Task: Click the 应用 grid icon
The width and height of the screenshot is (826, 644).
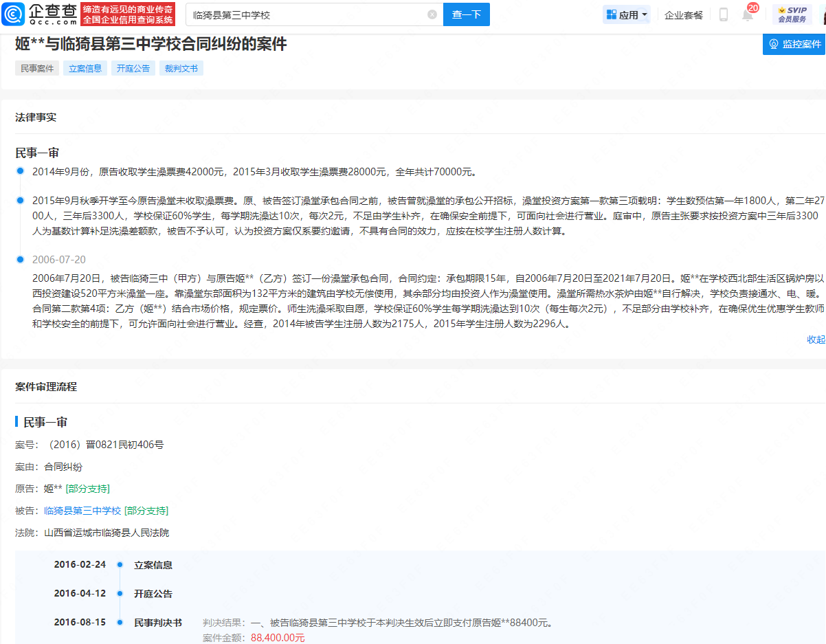Action: (x=612, y=14)
